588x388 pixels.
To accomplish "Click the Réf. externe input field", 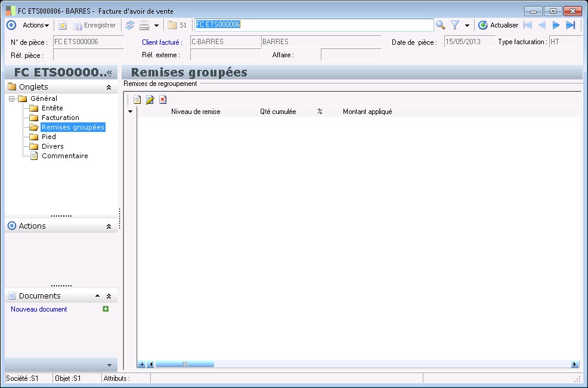I will pos(225,55).
